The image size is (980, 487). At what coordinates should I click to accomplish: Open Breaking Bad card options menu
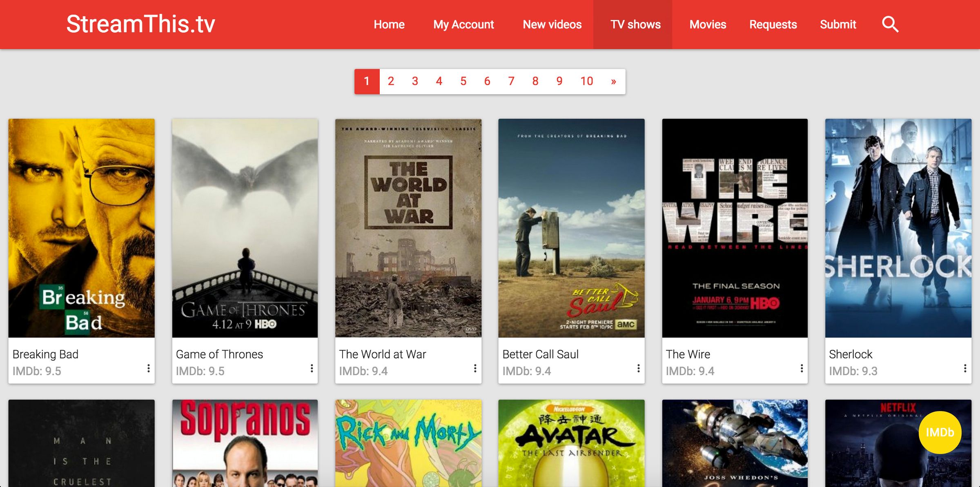(149, 369)
